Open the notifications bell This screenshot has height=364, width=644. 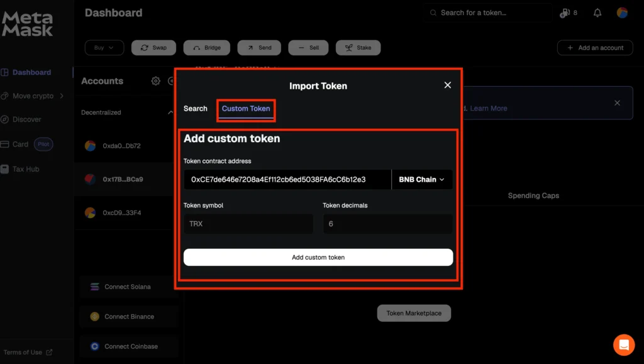pos(597,13)
